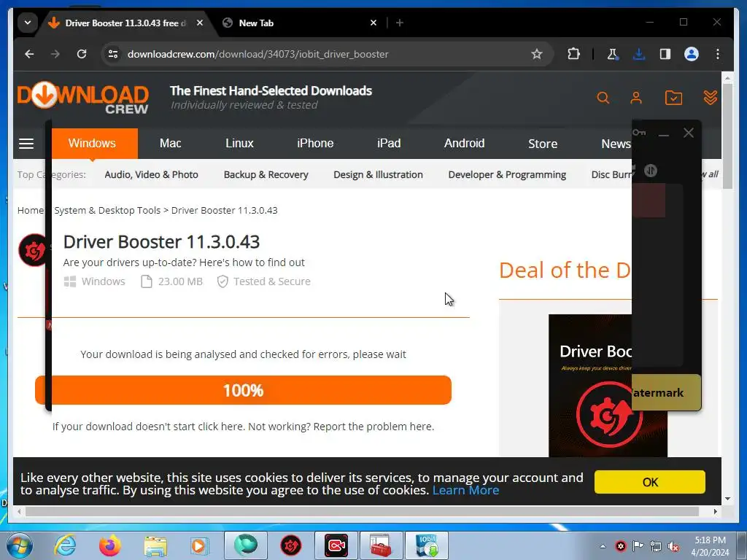The image size is (747, 560).
Task: Open the Windows Start menu
Action: tap(20, 545)
